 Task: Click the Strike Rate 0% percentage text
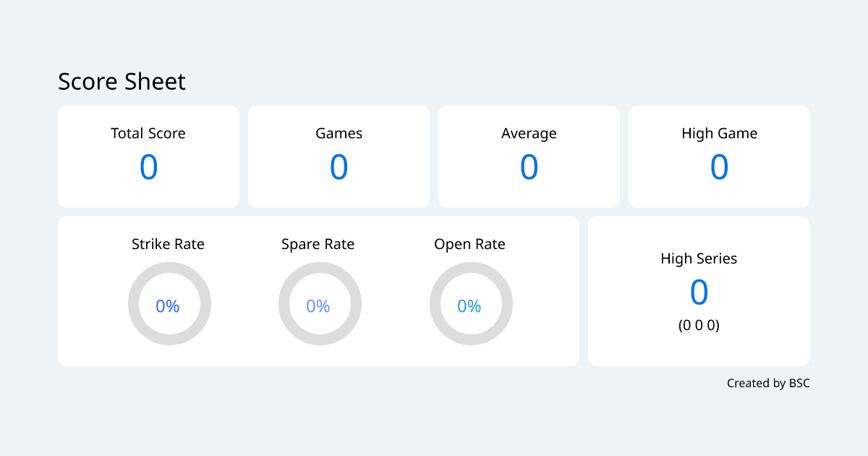point(168,306)
